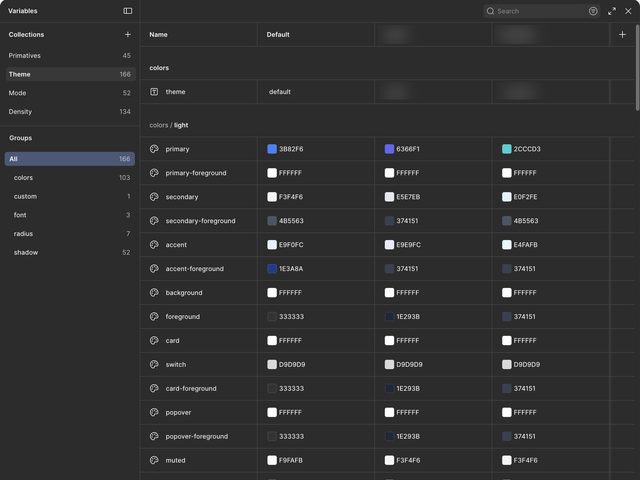Open the Mode collection

(70, 93)
